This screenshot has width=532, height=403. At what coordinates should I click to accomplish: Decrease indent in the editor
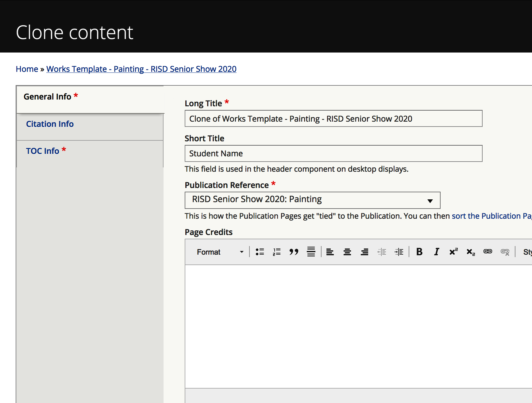pyautogui.click(x=382, y=252)
